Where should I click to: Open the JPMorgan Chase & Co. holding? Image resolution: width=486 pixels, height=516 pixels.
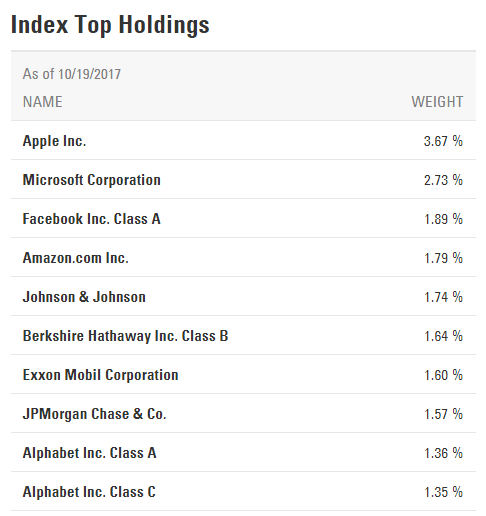(x=94, y=414)
